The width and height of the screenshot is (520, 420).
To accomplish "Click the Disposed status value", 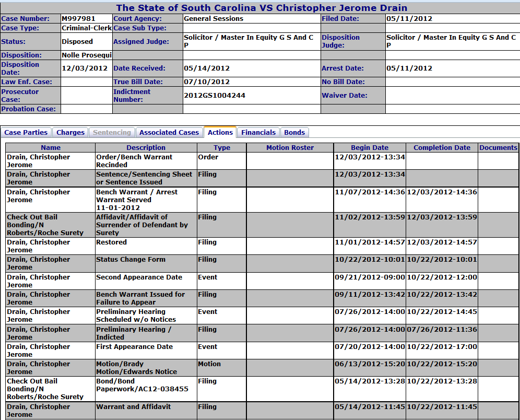I will pyautogui.click(x=77, y=41).
